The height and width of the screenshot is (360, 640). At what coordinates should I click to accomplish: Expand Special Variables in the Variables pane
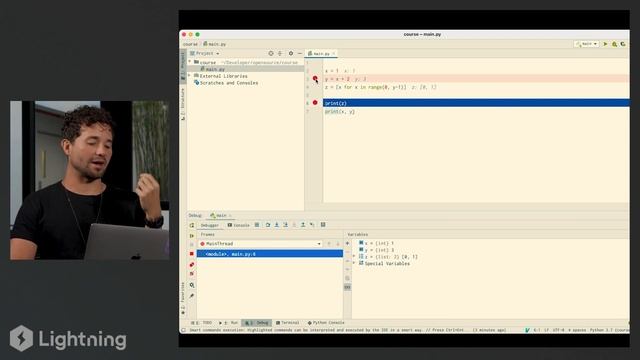[354, 264]
